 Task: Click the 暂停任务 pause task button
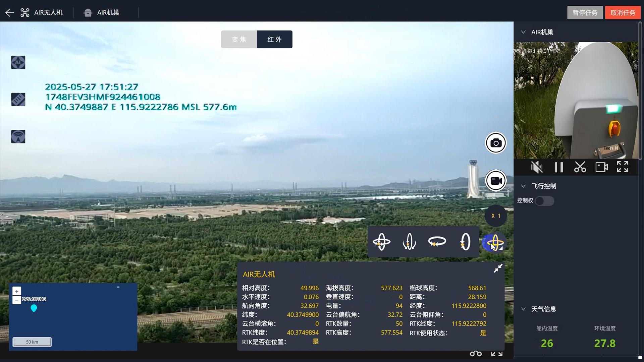tap(585, 13)
